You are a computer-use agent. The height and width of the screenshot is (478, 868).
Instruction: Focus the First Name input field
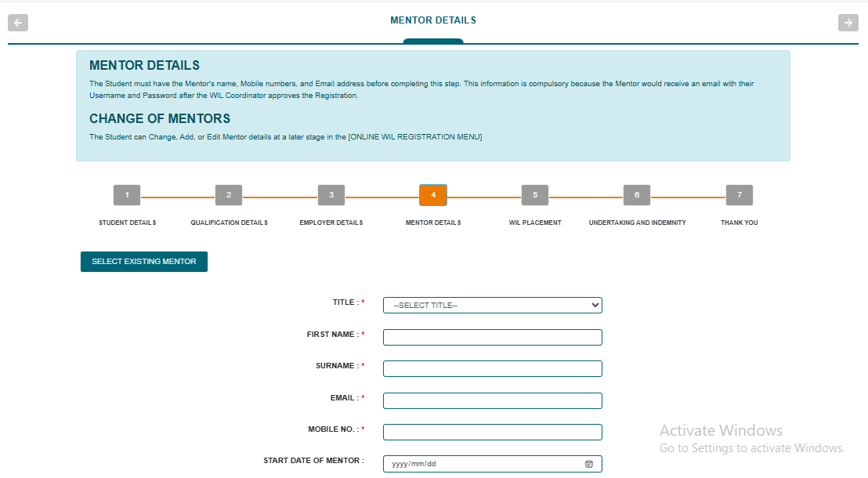coord(492,337)
